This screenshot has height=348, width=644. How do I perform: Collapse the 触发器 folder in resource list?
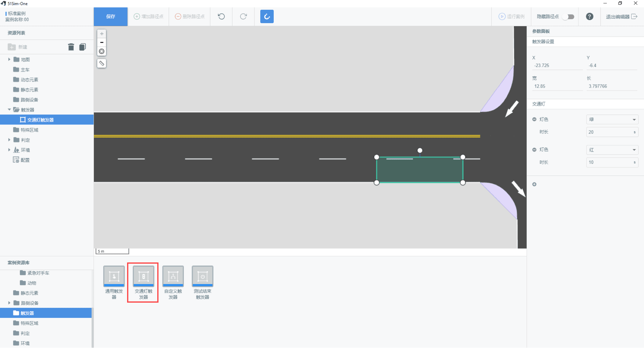[9, 110]
